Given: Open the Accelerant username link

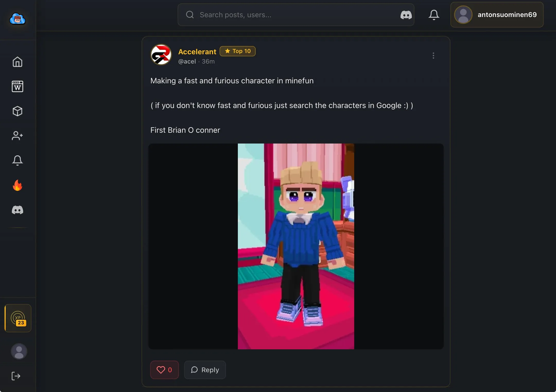Looking at the screenshot, I should click(197, 52).
